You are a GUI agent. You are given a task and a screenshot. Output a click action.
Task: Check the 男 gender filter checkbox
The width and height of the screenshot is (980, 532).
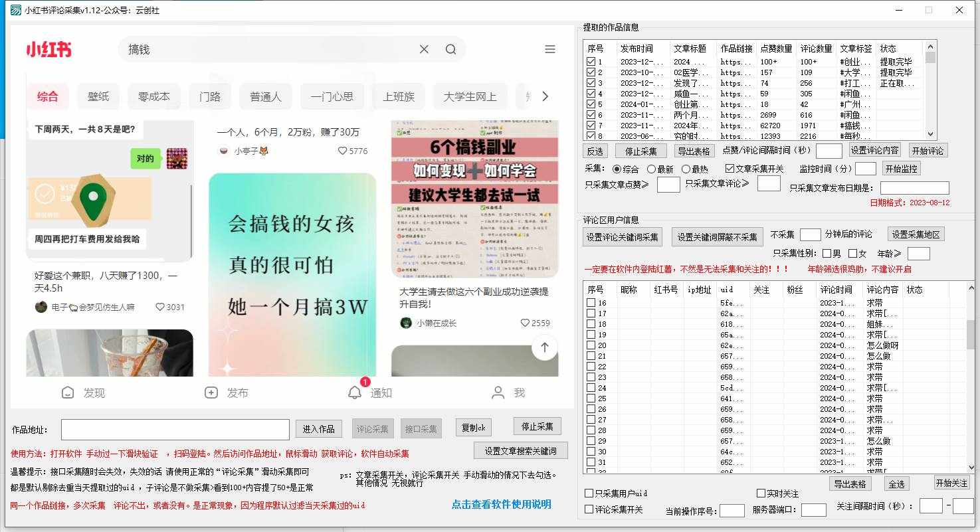coord(827,253)
